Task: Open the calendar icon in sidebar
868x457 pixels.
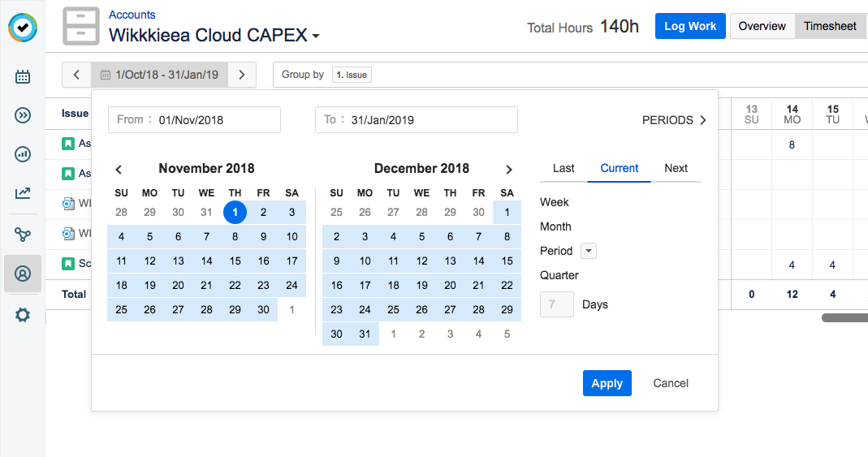Action: tap(23, 77)
